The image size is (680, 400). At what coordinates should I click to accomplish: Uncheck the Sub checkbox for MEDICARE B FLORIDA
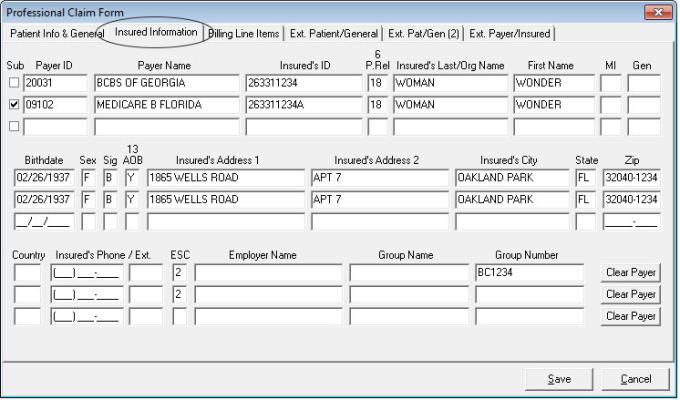(12, 104)
